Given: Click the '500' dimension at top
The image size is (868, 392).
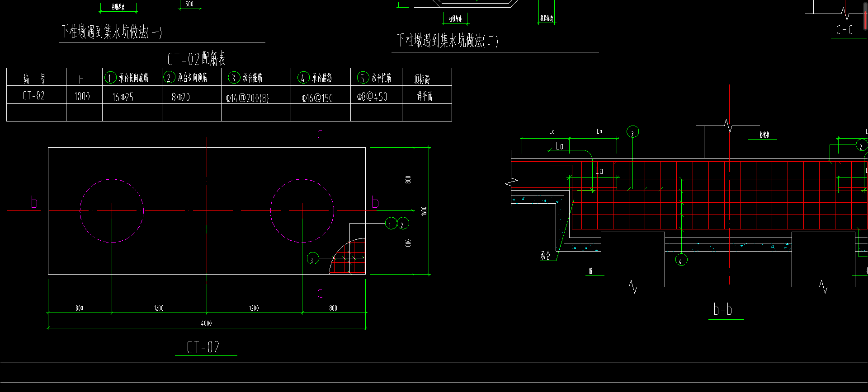Looking at the screenshot, I should point(189,4).
